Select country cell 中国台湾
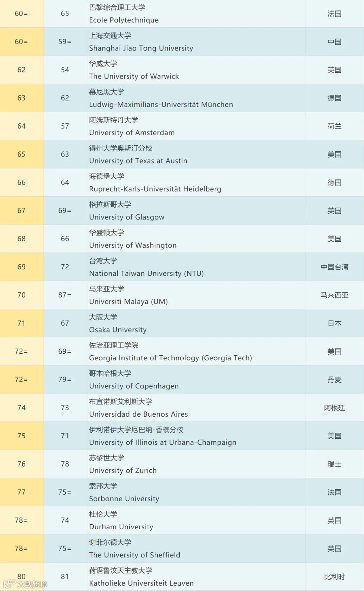Screen dimensions: 364x591 (334, 267)
